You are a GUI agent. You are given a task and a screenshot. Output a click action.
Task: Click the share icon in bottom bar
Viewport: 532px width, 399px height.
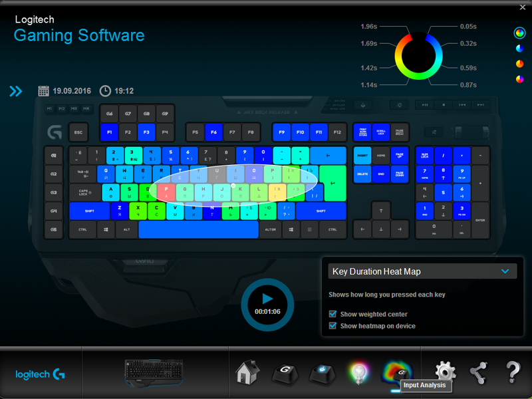pos(478,372)
